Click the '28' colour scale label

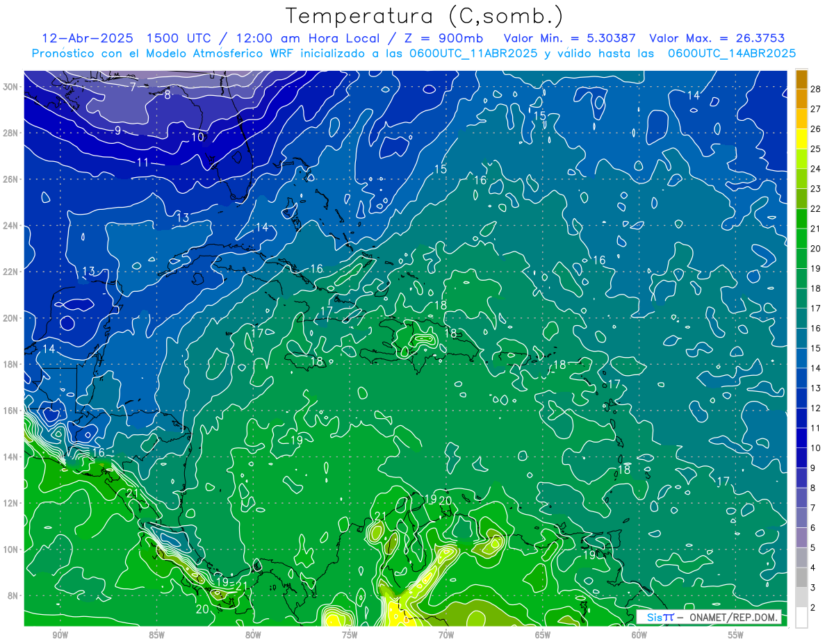pyautogui.click(x=815, y=88)
